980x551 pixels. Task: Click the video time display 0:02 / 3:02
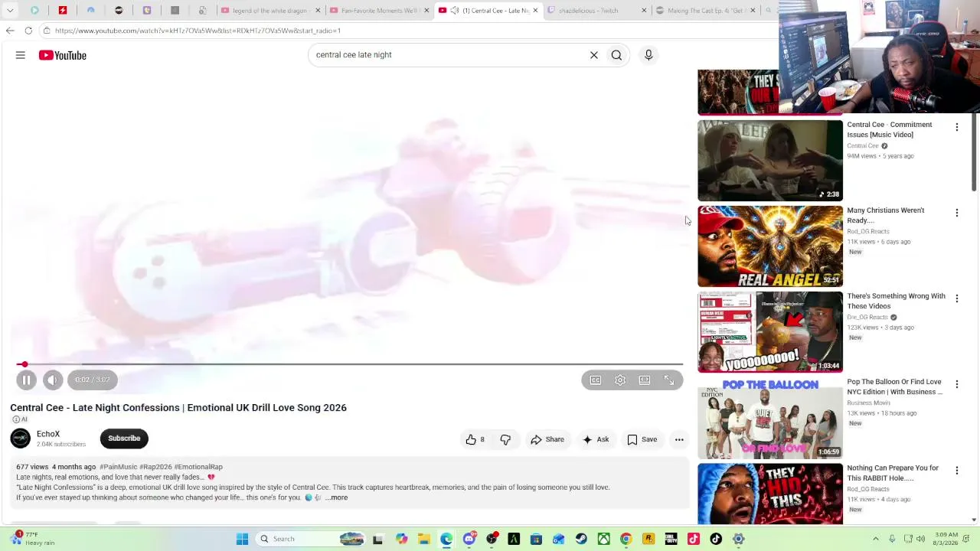point(93,380)
